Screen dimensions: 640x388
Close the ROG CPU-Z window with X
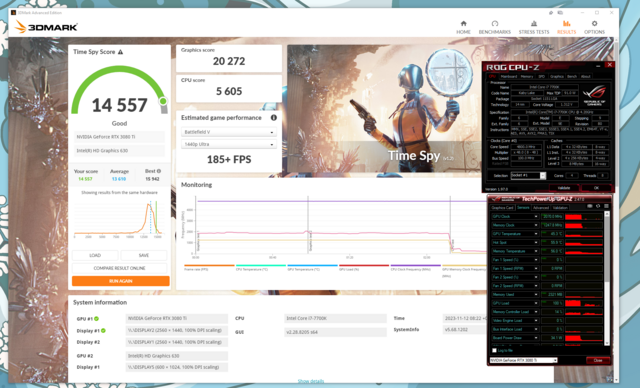[x=609, y=65]
